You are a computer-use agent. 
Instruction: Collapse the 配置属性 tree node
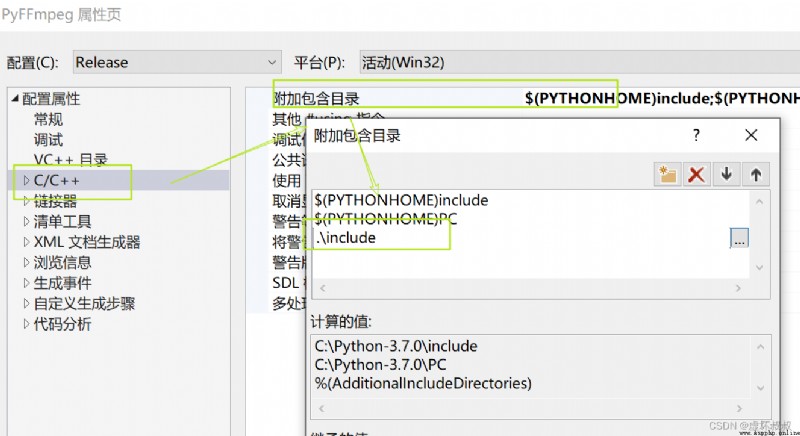click(15, 98)
